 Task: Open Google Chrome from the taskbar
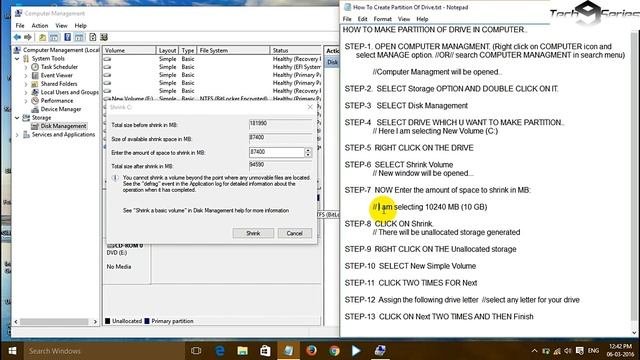(334, 351)
